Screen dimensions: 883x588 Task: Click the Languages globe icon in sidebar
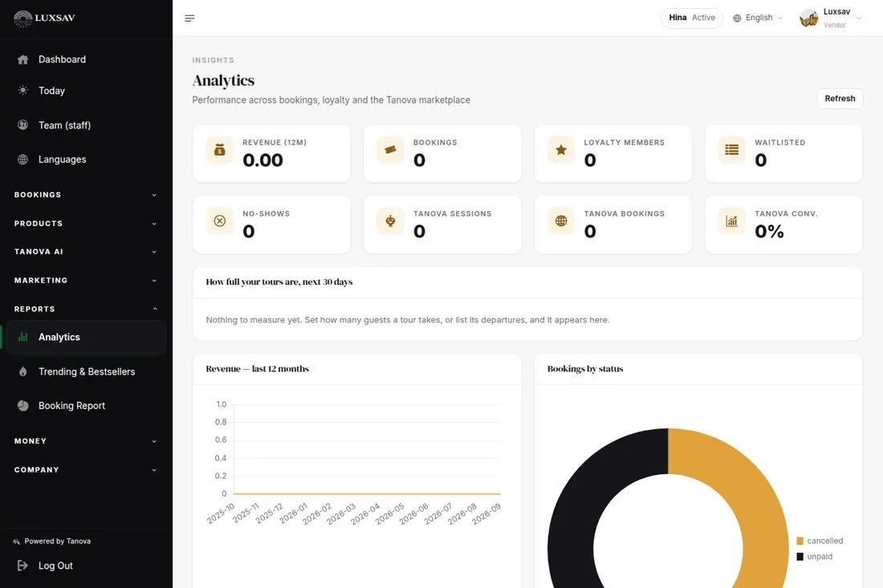[22, 160]
